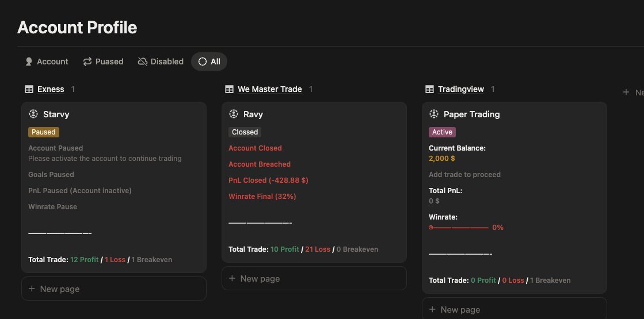This screenshot has width=644, height=319.
Task: Click the Winrate 0% progress bar
Action: click(x=459, y=228)
